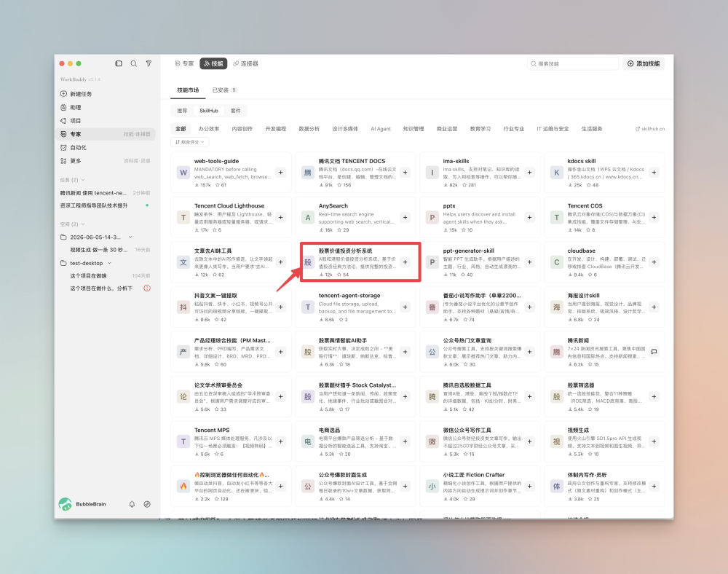This screenshot has height=574, width=728.
Task: Filter by 办公效率 category
Action: tap(209, 129)
